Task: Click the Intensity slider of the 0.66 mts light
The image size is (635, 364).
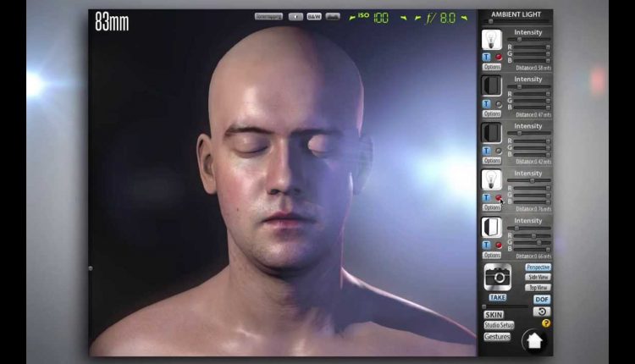Action: click(x=528, y=229)
